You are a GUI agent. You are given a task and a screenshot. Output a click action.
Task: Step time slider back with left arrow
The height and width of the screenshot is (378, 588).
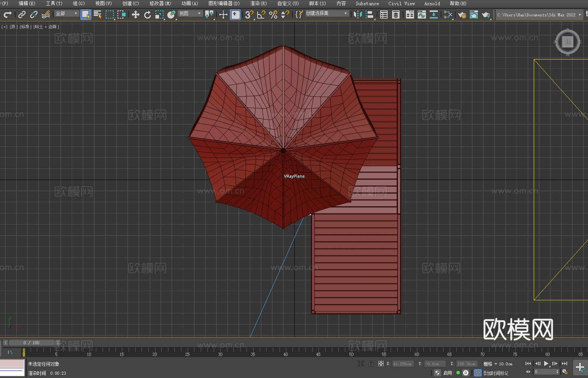point(5,343)
